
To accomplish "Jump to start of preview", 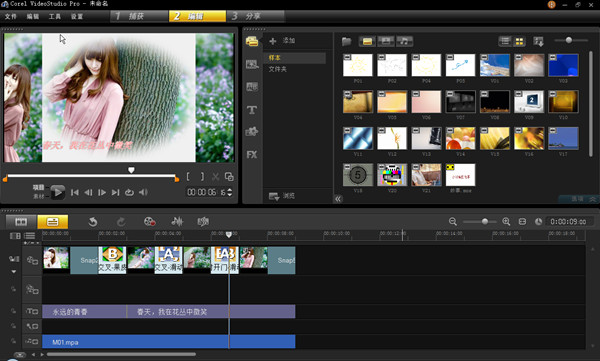I will click(x=75, y=193).
